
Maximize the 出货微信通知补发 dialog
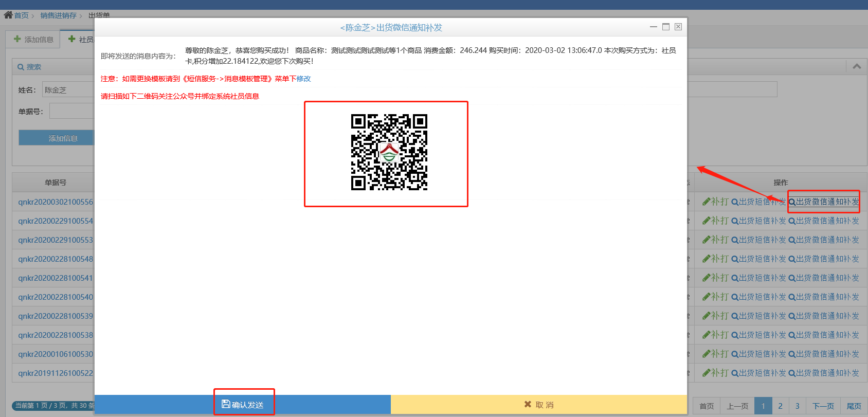pyautogui.click(x=666, y=27)
